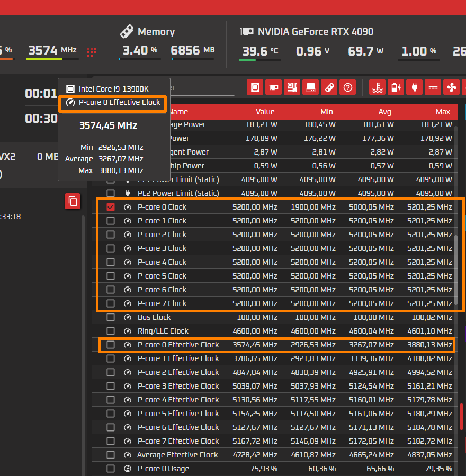Click speedometer icon on P-core 7 Effective Clock row
Image resolution: width=466 pixels, height=476 pixels.
tap(128, 441)
